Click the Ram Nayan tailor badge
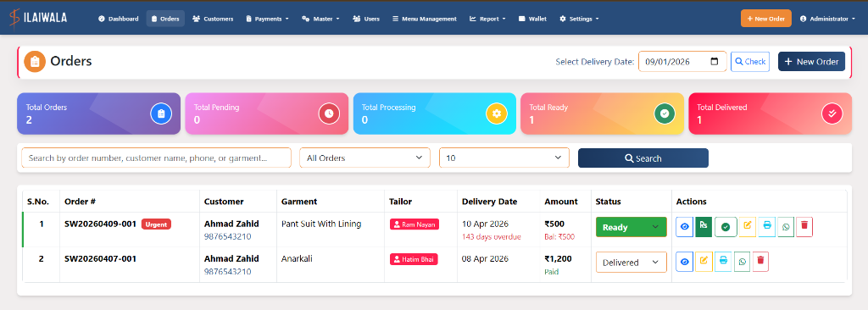Screen dimensions: 868x310 click(x=414, y=224)
